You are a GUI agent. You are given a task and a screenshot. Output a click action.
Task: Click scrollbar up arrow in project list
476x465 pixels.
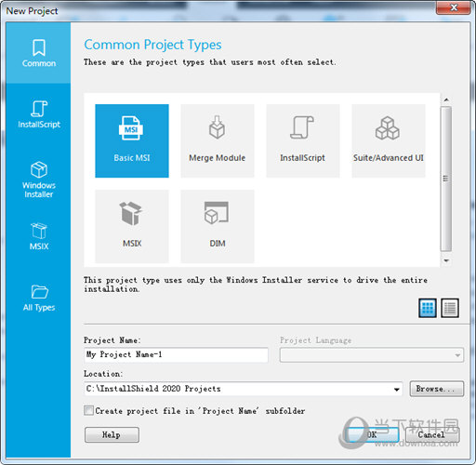(x=446, y=100)
